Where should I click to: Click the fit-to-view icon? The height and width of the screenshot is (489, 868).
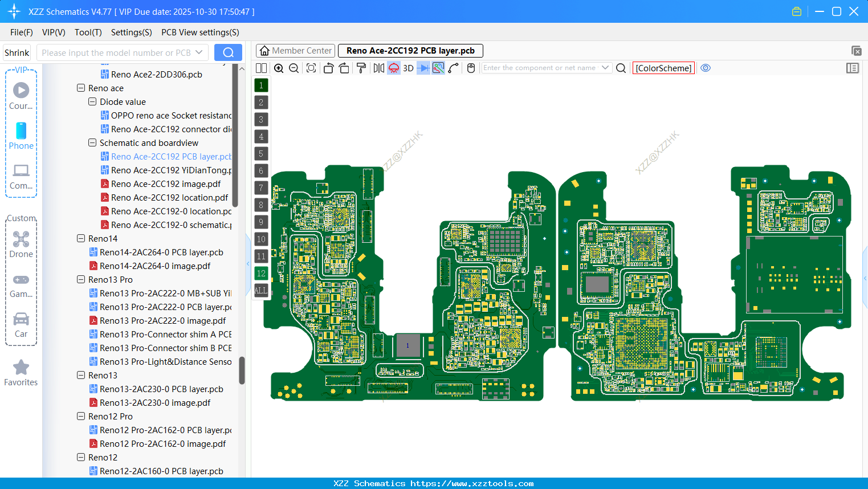[311, 68]
